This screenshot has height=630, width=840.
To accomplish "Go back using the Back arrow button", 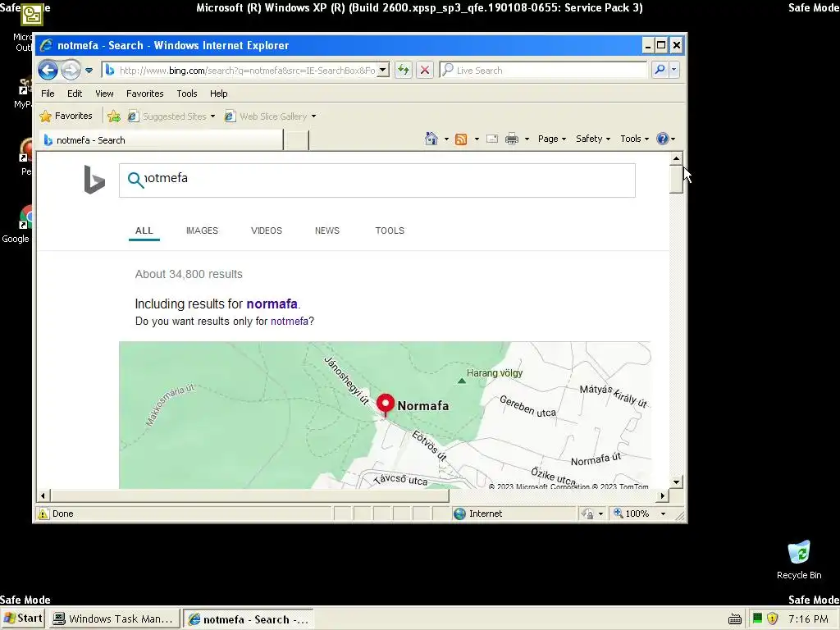I will [48, 71].
